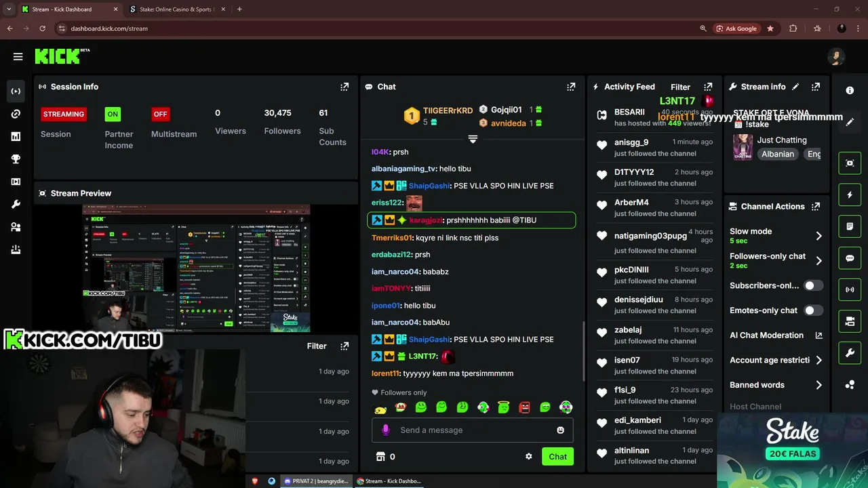Screen dimensions: 868x488
Task: Pop out the Chat panel
Action: (x=571, y=87)
